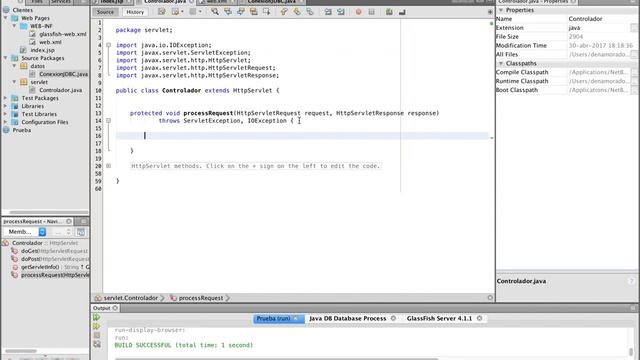Click the Navigator filter icon button
The image size is (640, 360).
(x=81, y=232)
